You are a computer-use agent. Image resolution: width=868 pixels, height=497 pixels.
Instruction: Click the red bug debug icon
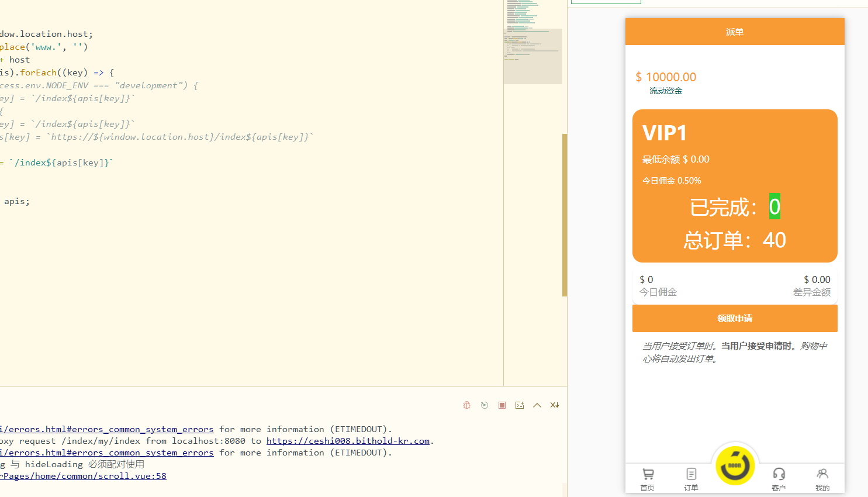pos(466,405)
